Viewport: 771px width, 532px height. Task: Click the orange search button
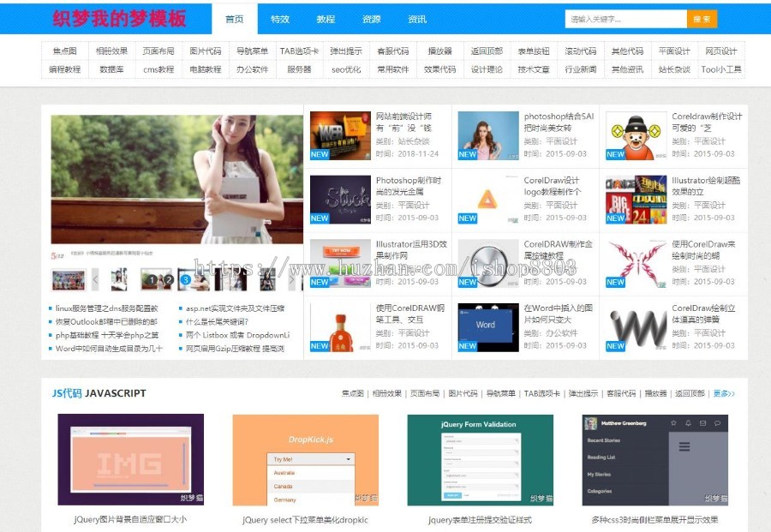tap(702, 19)
